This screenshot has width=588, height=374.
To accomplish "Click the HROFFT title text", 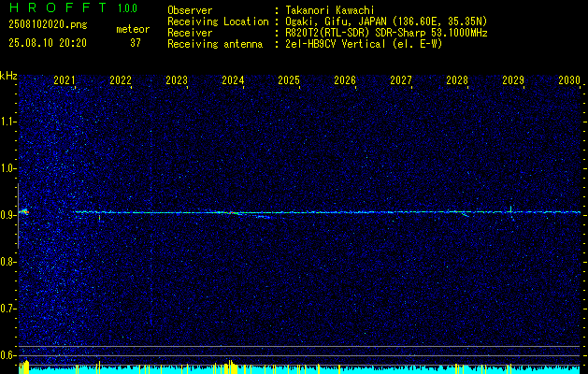I will coord(58,7).
